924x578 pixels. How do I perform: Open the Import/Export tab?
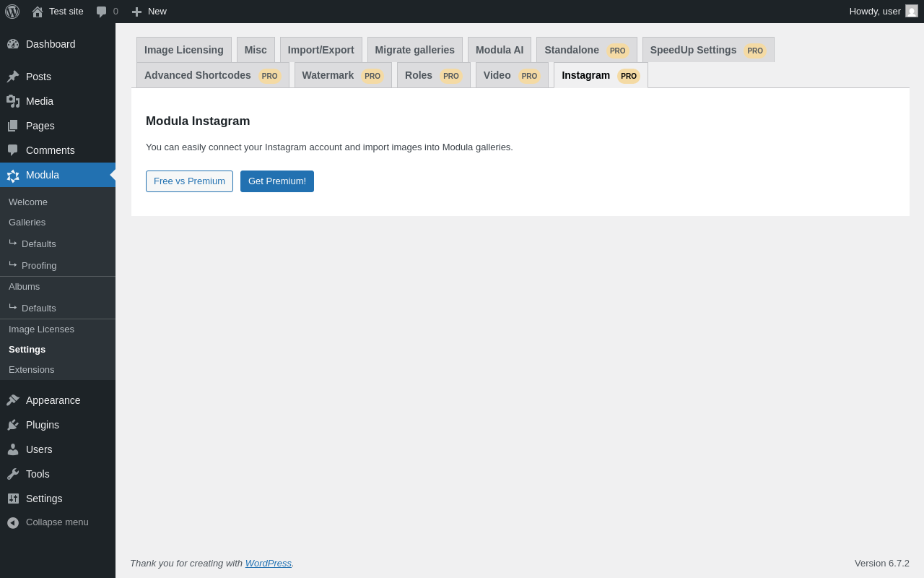(x=321, y=50)
